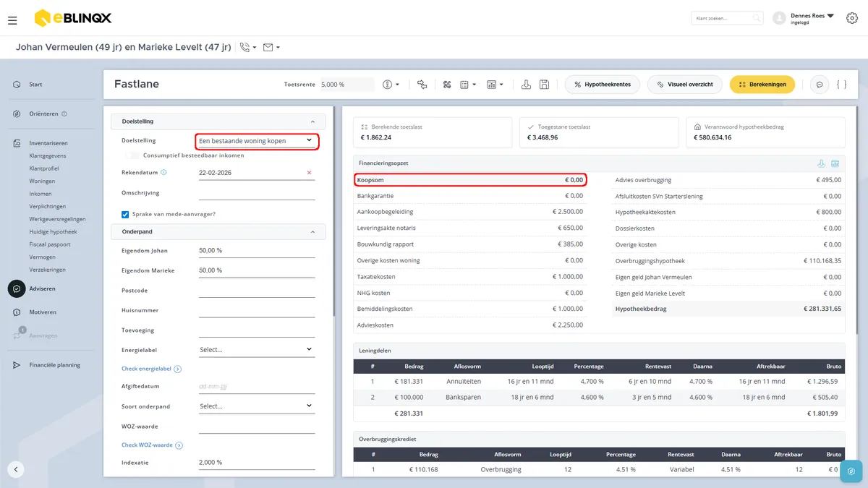Open Financiële planning in the sidebar
The width and height of the screenshot is (868, 488).
point(54,365)
